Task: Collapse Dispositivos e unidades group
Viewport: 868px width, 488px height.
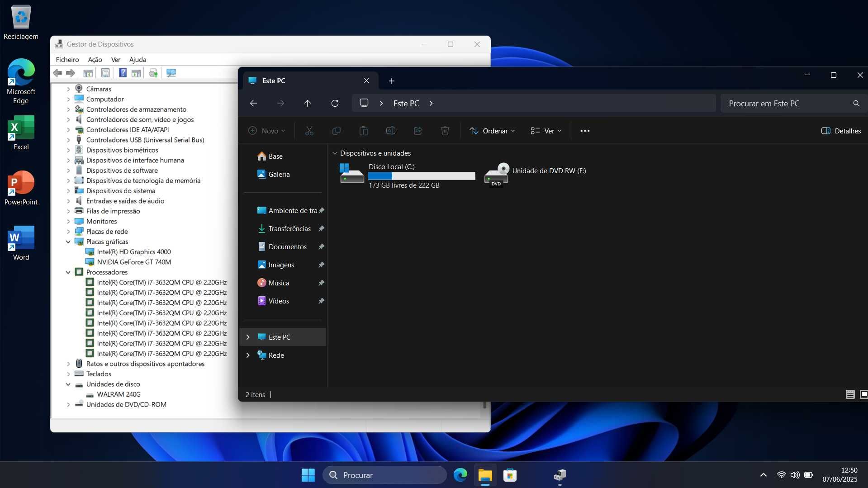Action: [335, 153]
